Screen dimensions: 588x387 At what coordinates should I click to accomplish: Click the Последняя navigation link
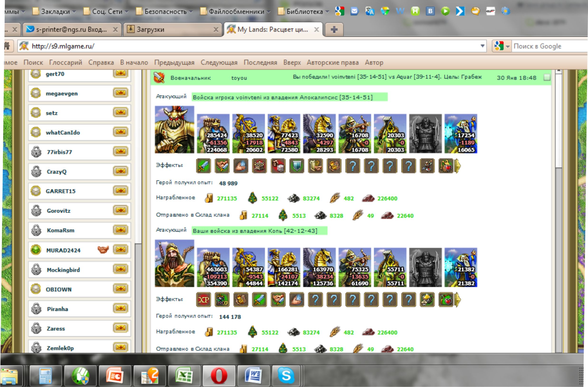260,62
